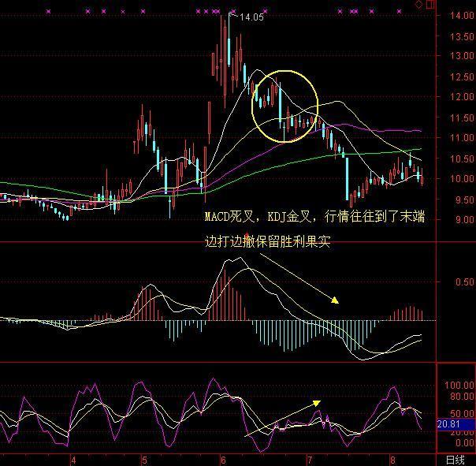Viewport: 476px width, 466px height.
Task: Open the 日线 period selector
Action: 456,460
